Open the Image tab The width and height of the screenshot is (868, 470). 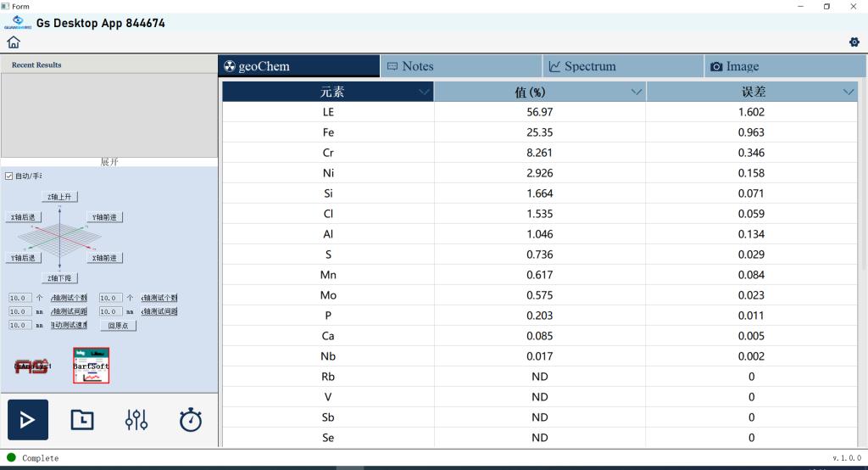coord(785,66)
